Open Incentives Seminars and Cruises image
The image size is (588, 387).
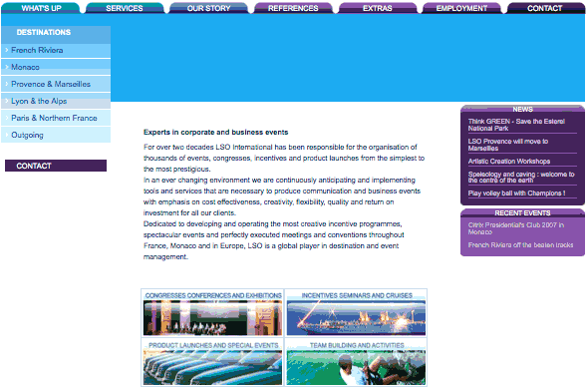click(x=356, y=313)
